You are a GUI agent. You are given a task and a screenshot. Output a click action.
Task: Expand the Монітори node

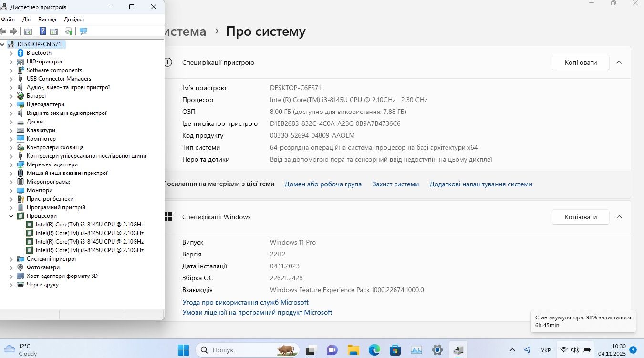[x=11, y=190]
